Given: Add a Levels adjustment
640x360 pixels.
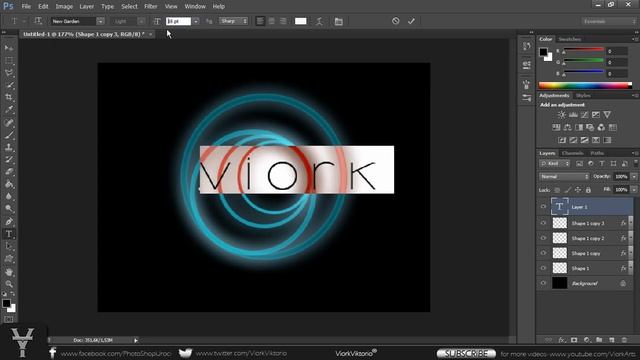Looking at the screenshot, I should (x=573, y=115).
